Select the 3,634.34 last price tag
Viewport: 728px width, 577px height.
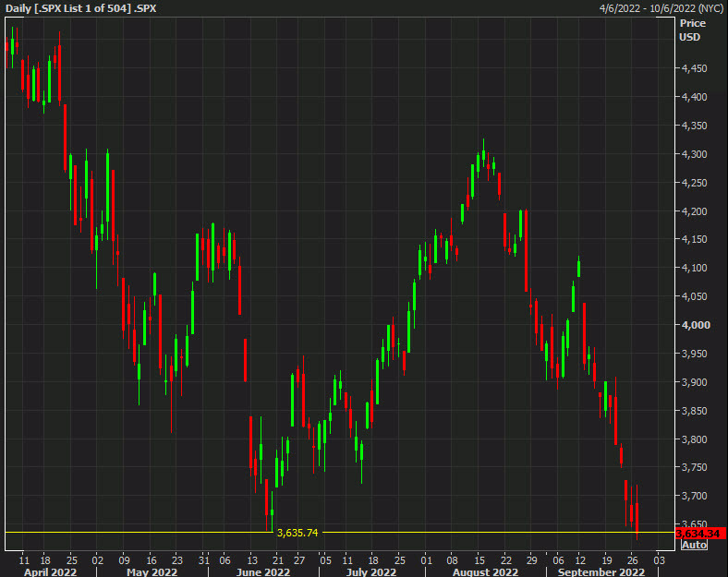[x=700, y=534]
